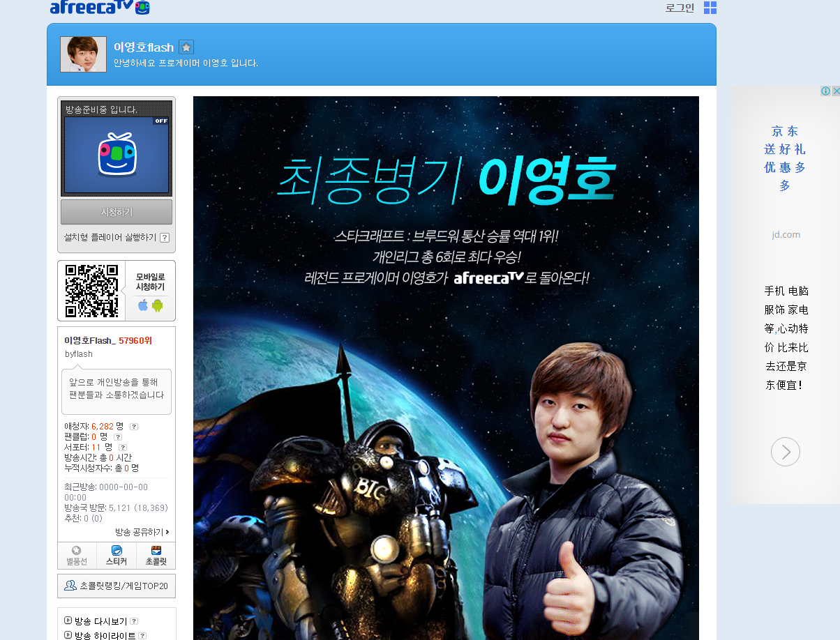840x640 pixels.
Task: Click the offline broadcast preview thumbnail
Action: [x=117, y=155]
